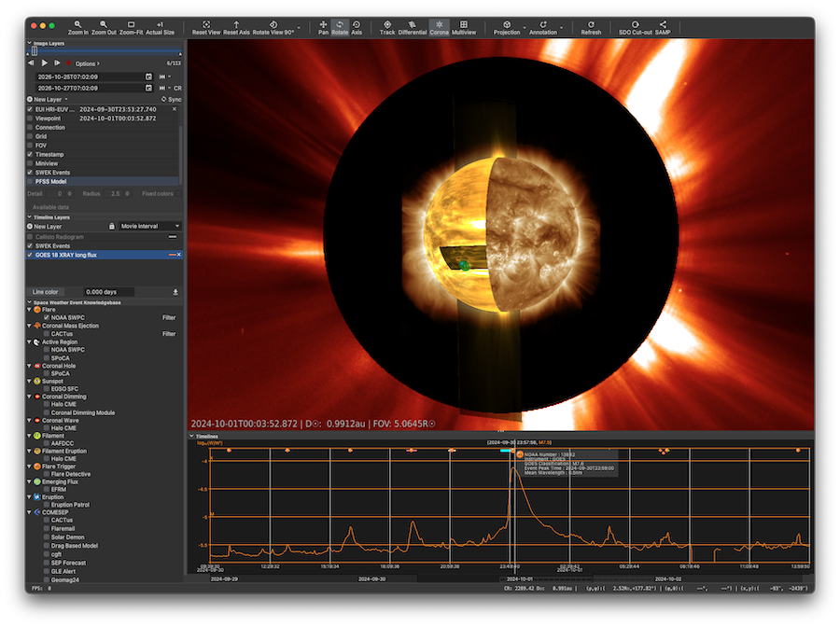Play the movie
840x627 pixels.
[x=45, y=63]
